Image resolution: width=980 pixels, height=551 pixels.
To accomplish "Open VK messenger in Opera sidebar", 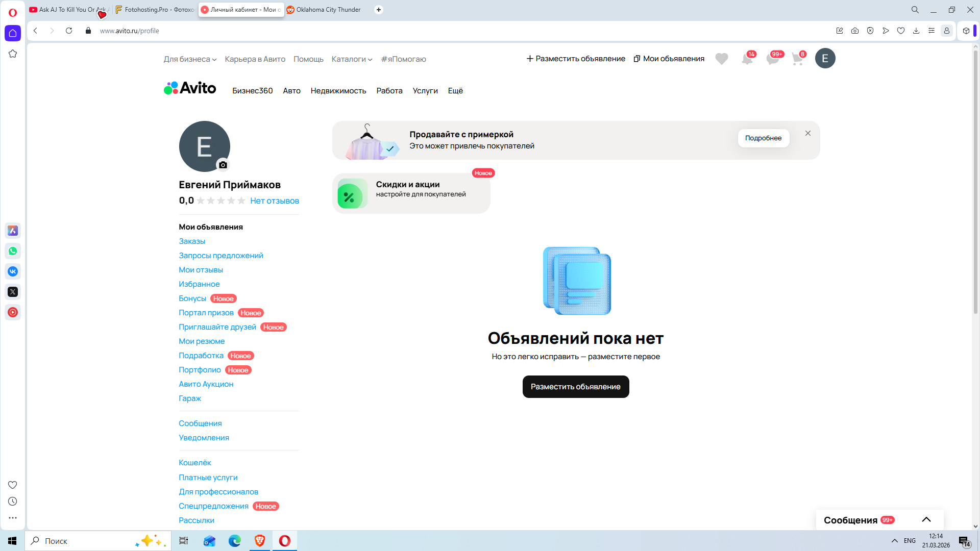I will [13, 271].
